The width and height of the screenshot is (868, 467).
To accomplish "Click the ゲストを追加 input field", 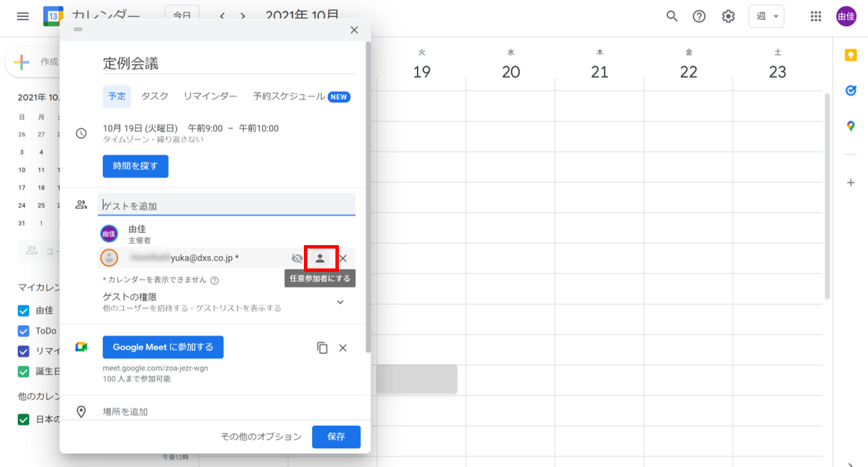I will click(x=226, y=205).
